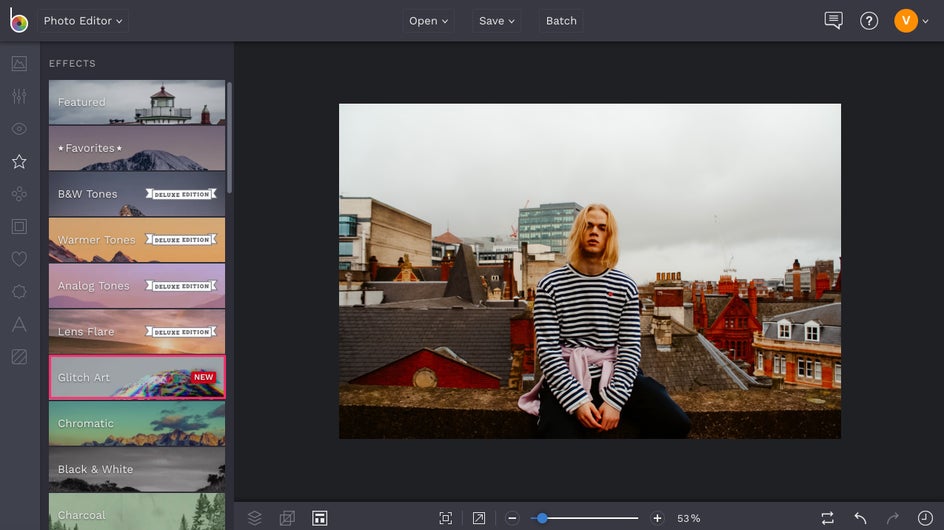Select the Glitch Art effects category
Screen dimensions: 944x530
137,377
